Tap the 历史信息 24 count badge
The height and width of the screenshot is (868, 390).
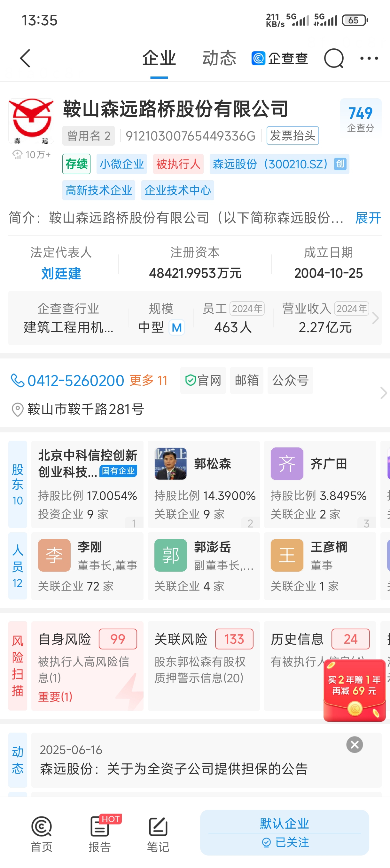pos(351,639)
